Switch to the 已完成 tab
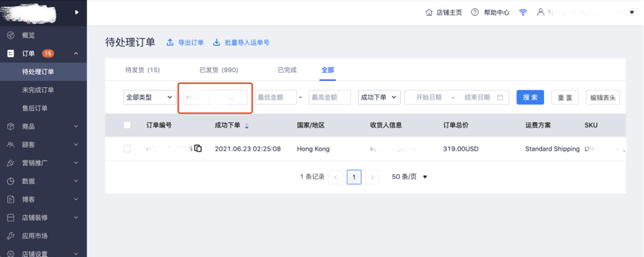Viewport: 644px width, 257px height. point(287,70)
